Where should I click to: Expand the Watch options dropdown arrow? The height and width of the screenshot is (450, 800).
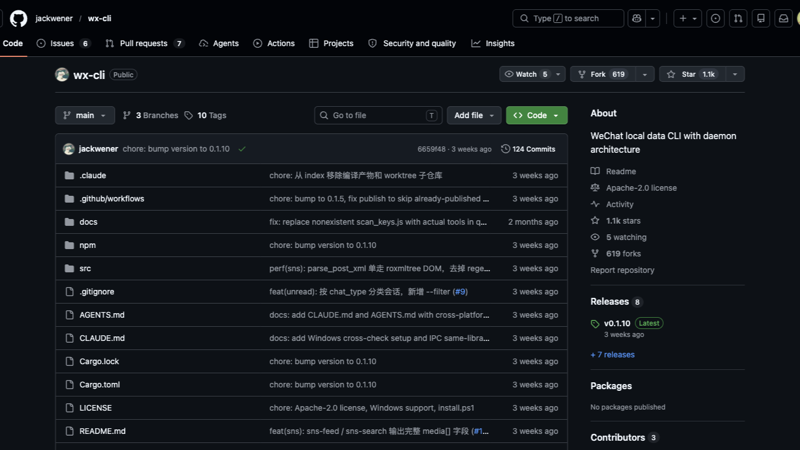[x=558, y=74]
